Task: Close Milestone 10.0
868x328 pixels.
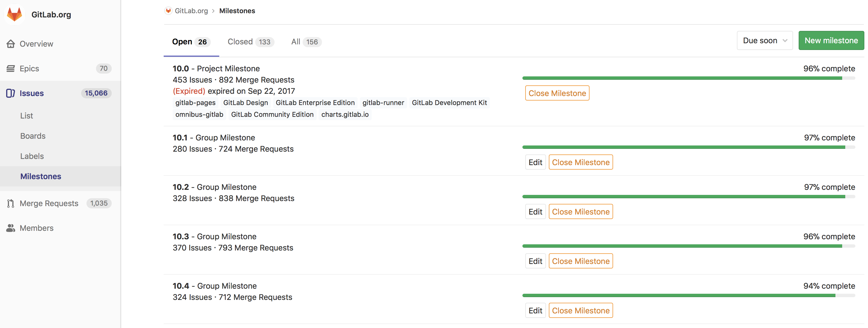Action: 557,93
